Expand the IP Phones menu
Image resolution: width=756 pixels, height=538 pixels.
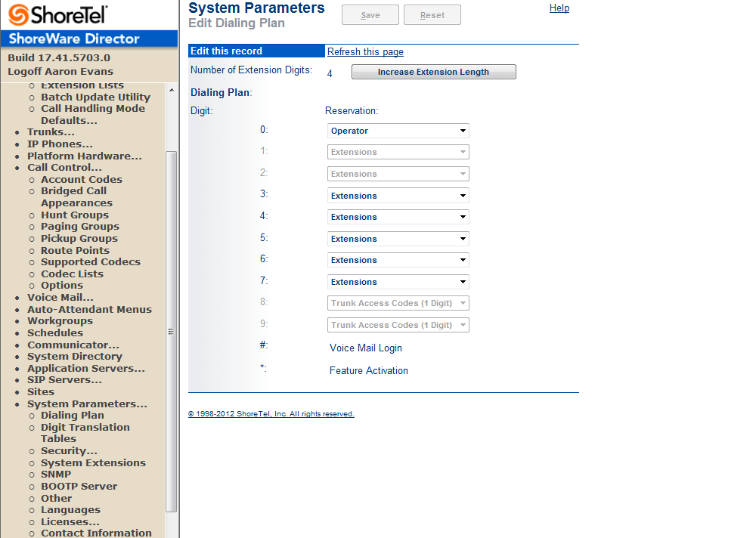60,144
